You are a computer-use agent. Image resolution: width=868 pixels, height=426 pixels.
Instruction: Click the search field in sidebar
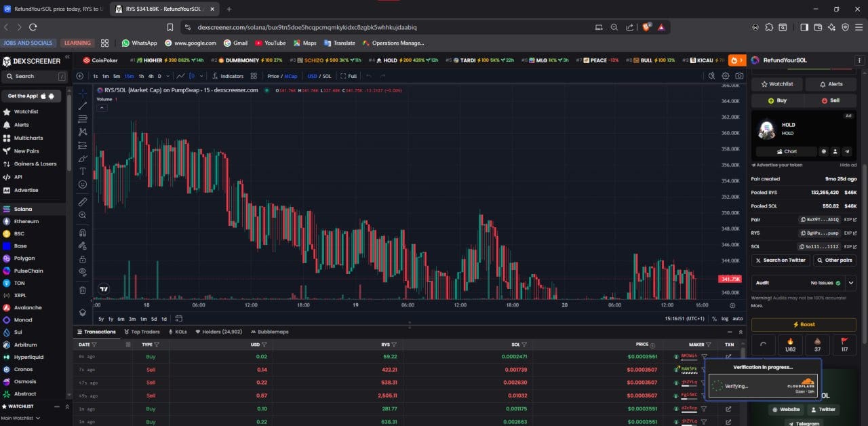(x=34, y=77)
